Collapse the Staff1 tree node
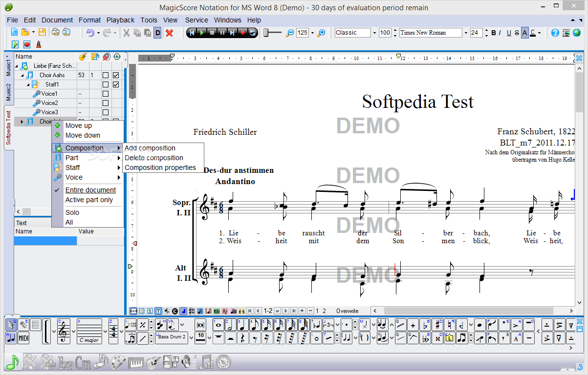Viewport: 588px width, 375px height. [28, 84]
